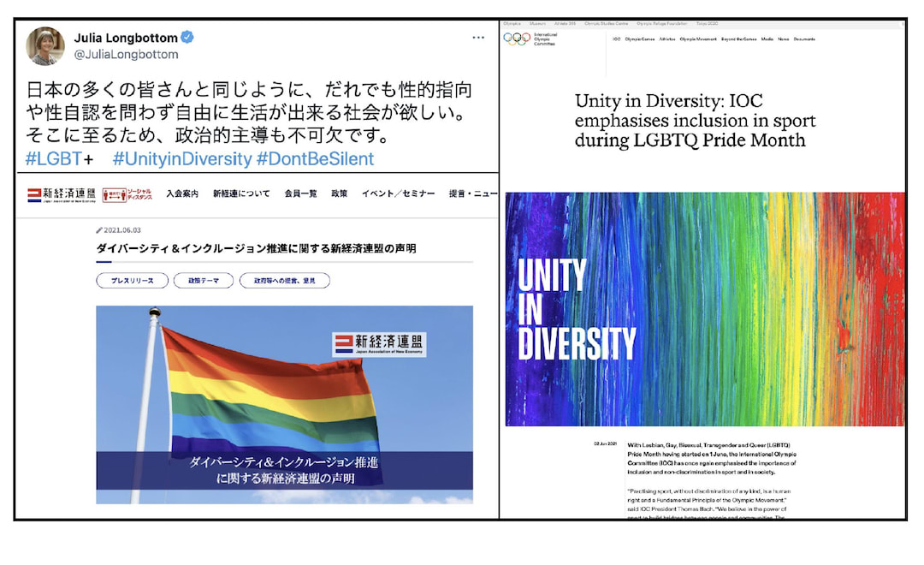Open the Documents nav item

point(804,39)
